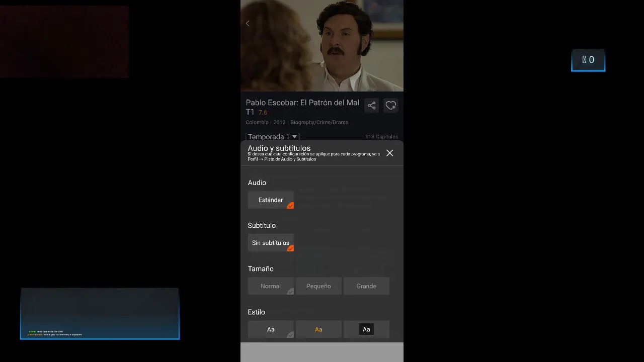The width and height of the screenshot is (644, 362).
Task: Click the Biography/Crime/Drama genre text
Action: tap(319, 122)
